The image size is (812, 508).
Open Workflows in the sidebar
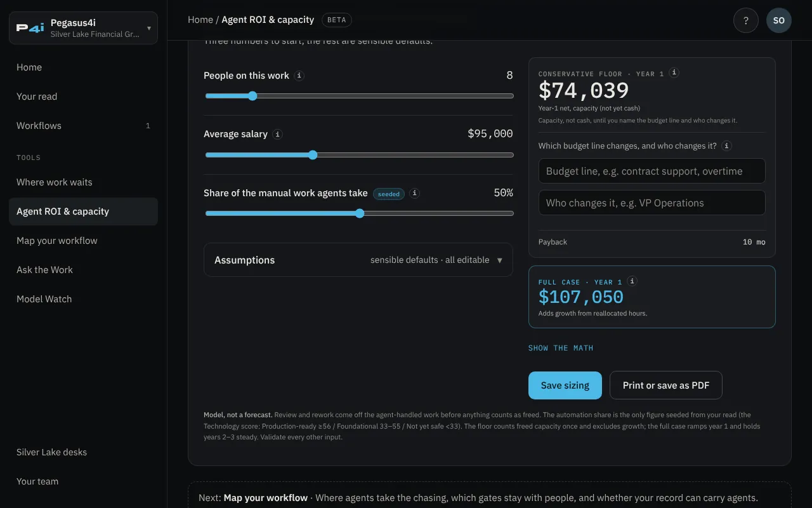pyautogui.click(x=83, y=126)
